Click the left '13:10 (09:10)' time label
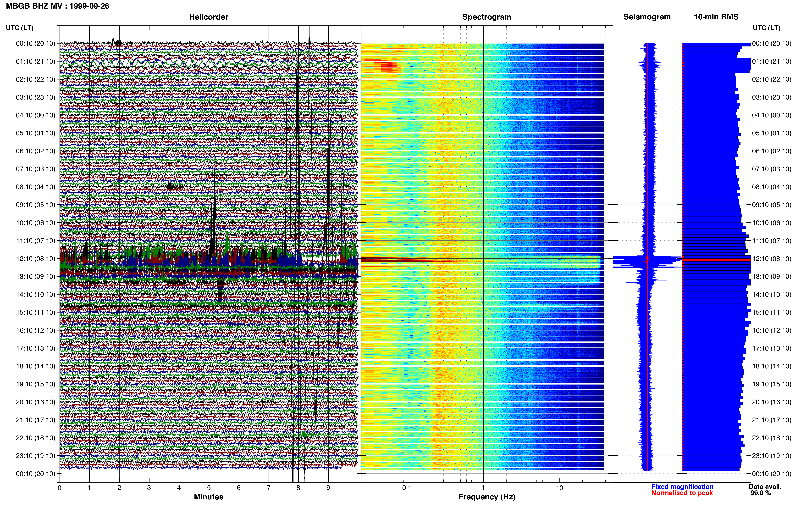The height and width of the screenshot is (508, 812). [x=36, y=276]
